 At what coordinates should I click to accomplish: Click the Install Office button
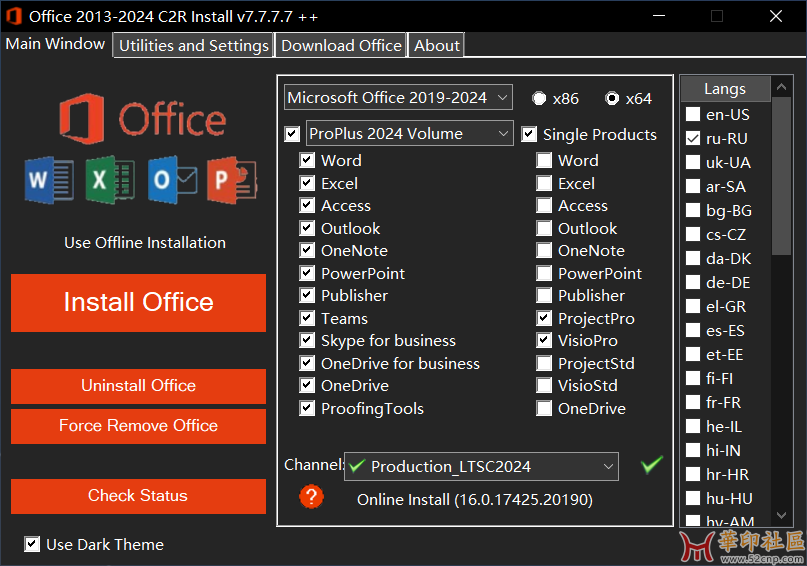point(138,303)
